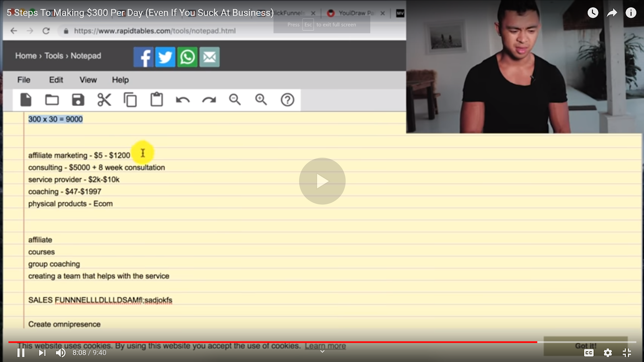The height and width of the screenshot is (362, 644).
Task: Share page via WhatsApp
Action: 188,57
